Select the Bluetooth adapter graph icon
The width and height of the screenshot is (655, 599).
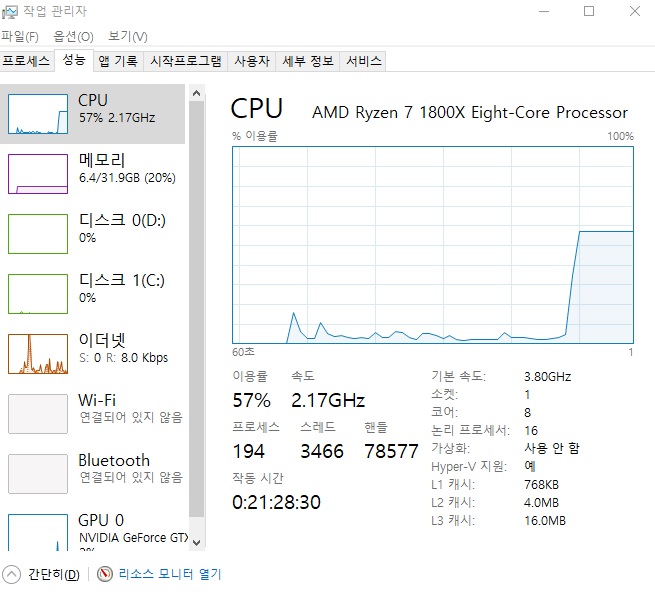point(38,474)
